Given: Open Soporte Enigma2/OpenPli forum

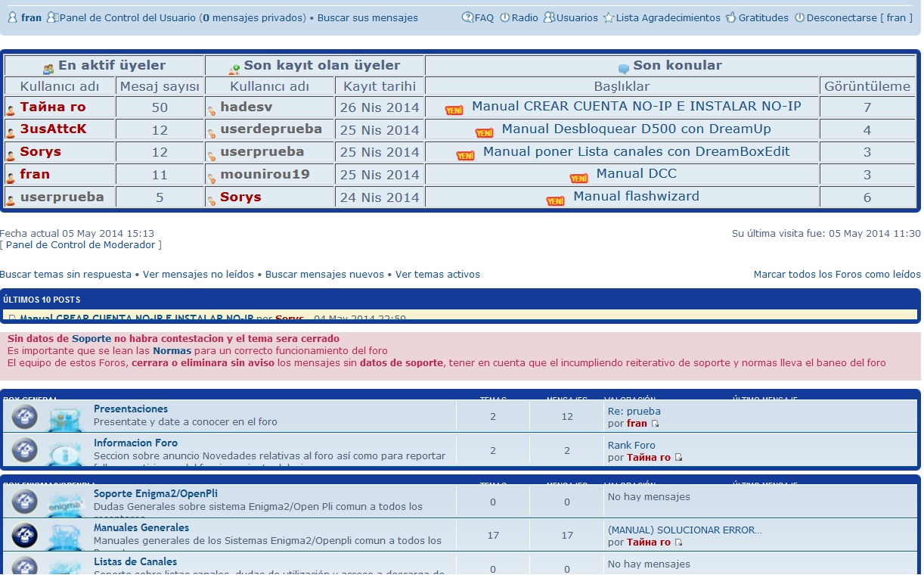Looking at the screenshot, I should (x=155, y=494).
